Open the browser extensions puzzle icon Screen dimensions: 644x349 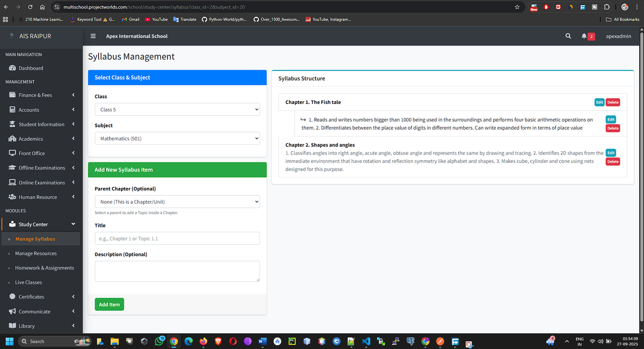[607, 7]
